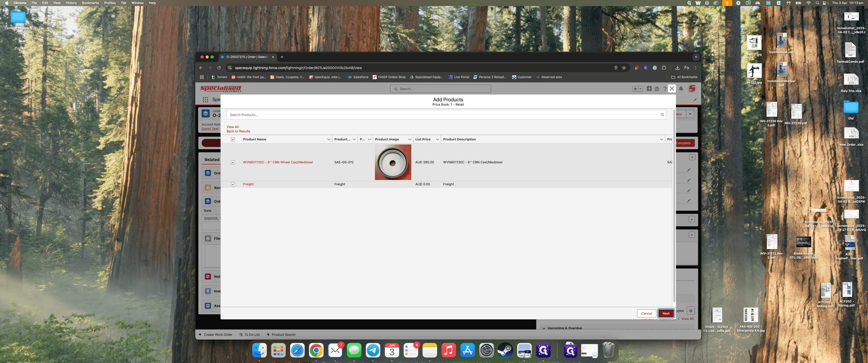The width and height of the screenshot is (868, 363).
Task: Open Salesforce help question mark
Action: click(x=664, y=89)
